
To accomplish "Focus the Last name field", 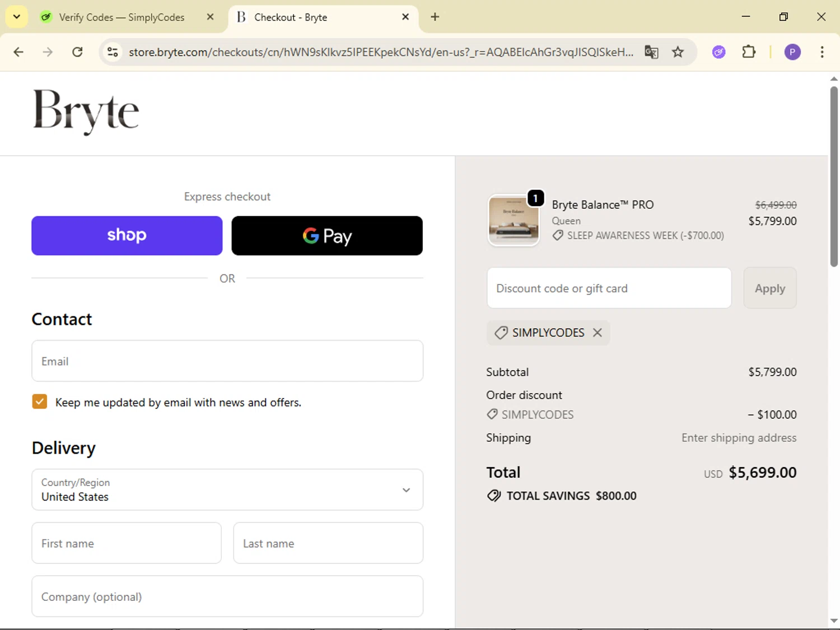I will [x=328, y=543].
